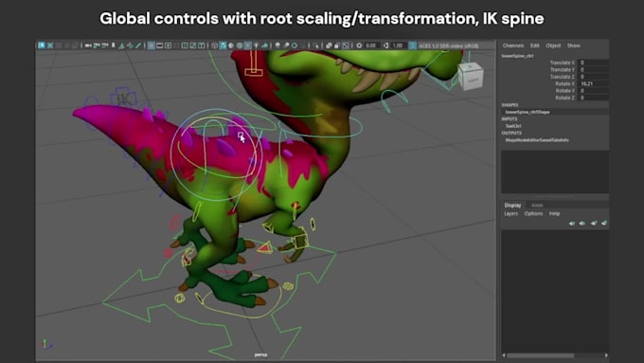Click the Rotate X value field
This screenshot has height=363, width=644.
coord(594,83)
